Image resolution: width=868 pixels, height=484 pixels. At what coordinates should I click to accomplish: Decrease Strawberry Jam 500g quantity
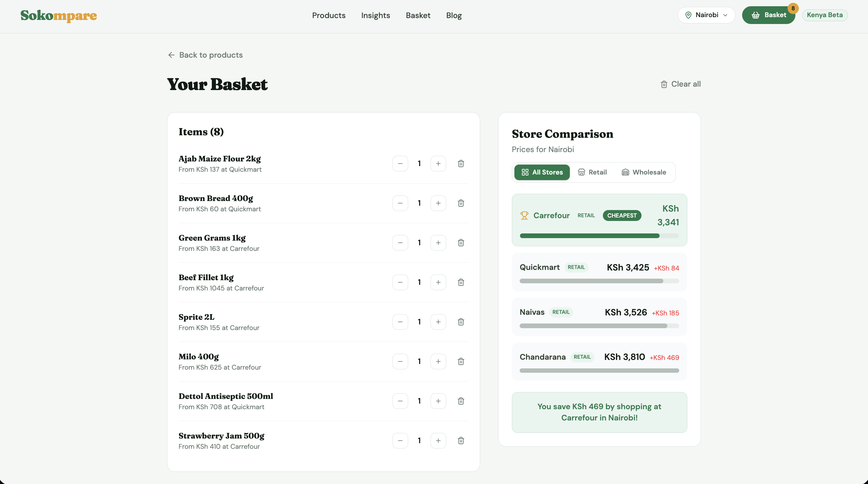[x=400, y=440]
